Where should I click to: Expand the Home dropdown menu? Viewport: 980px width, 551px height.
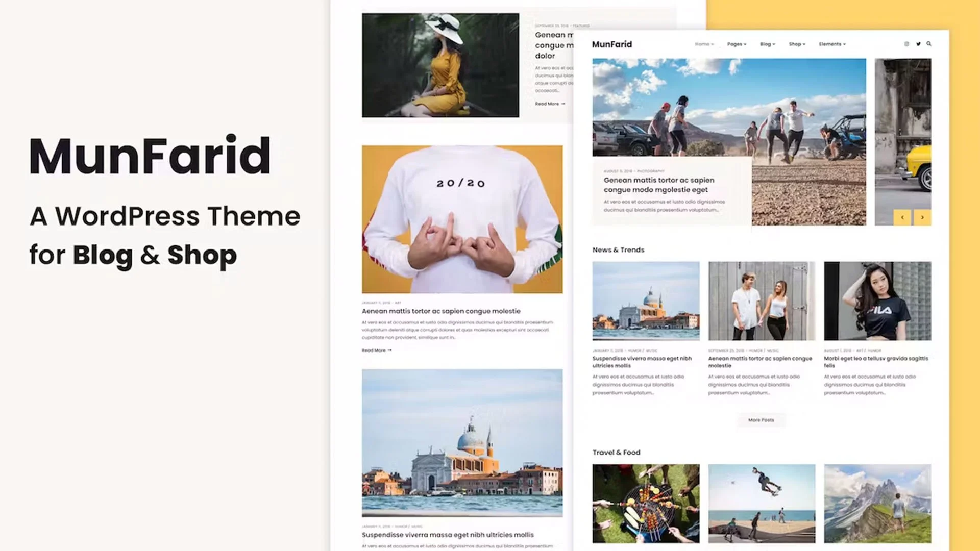(x=704, y=44)
